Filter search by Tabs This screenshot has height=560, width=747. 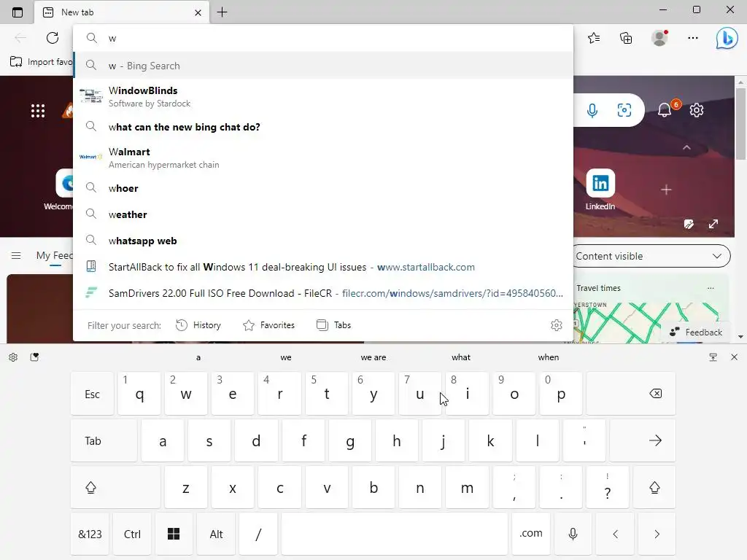pos(334,325)
